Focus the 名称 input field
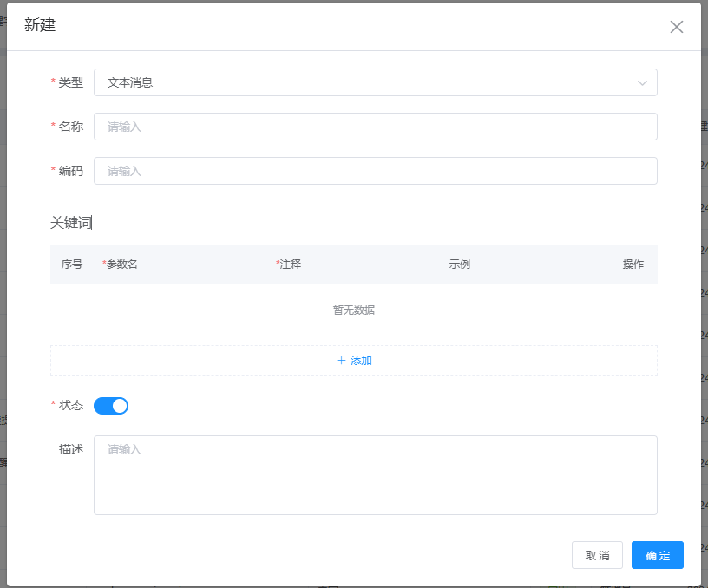The width and height of the screenshot is (708, 588). [x=375, y=127]
